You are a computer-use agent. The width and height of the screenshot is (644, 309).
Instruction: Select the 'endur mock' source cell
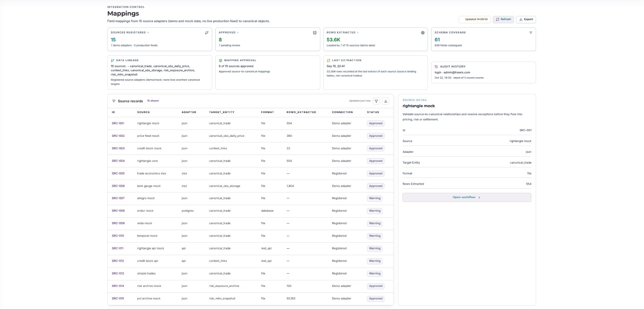145,211
